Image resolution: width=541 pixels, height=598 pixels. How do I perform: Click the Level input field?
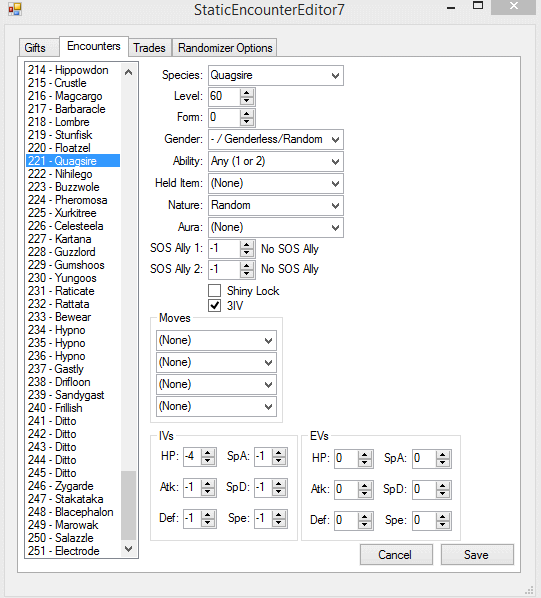(x=225, y=96)
